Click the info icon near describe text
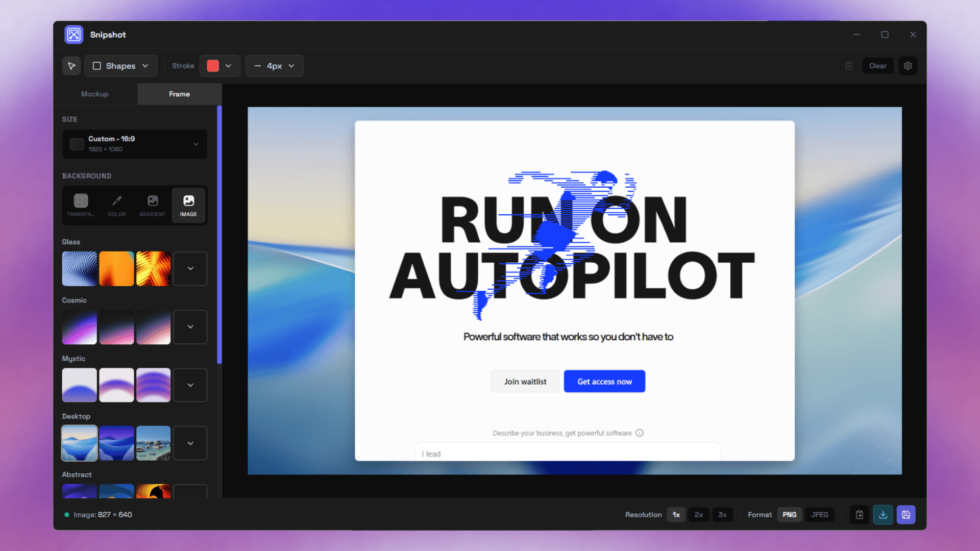 pos(640,433)
